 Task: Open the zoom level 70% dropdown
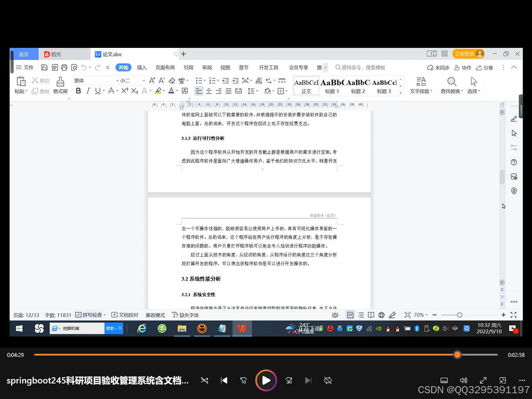pyautogui.click(x=418, y=315)
